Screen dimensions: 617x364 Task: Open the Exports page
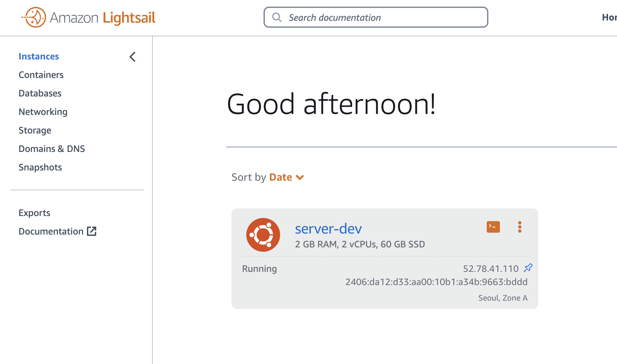pos(34,213)
